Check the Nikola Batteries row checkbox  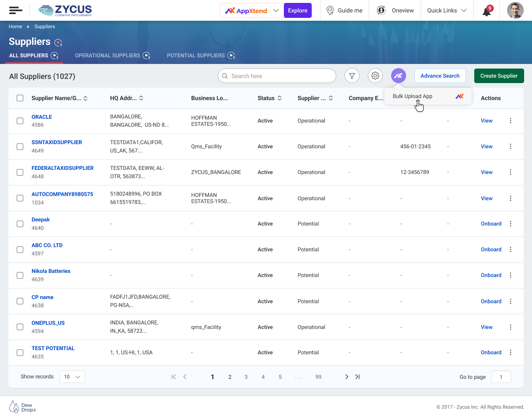20,275
